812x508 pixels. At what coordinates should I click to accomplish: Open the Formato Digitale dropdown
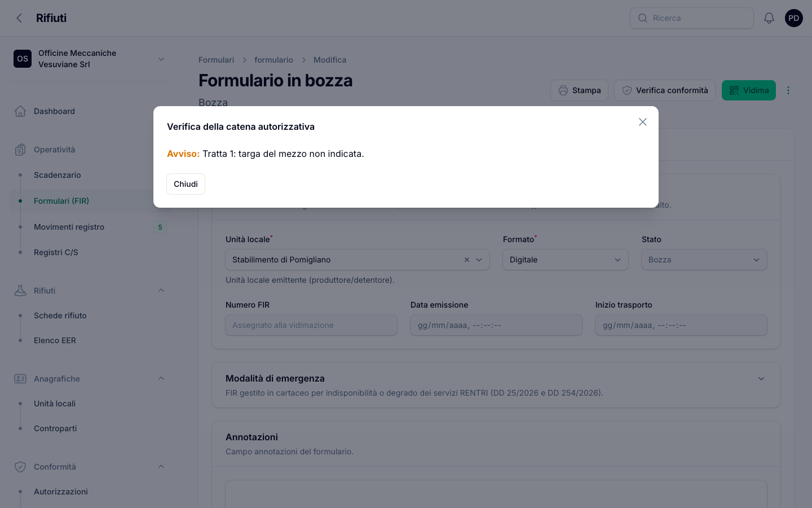pos(566,260)
